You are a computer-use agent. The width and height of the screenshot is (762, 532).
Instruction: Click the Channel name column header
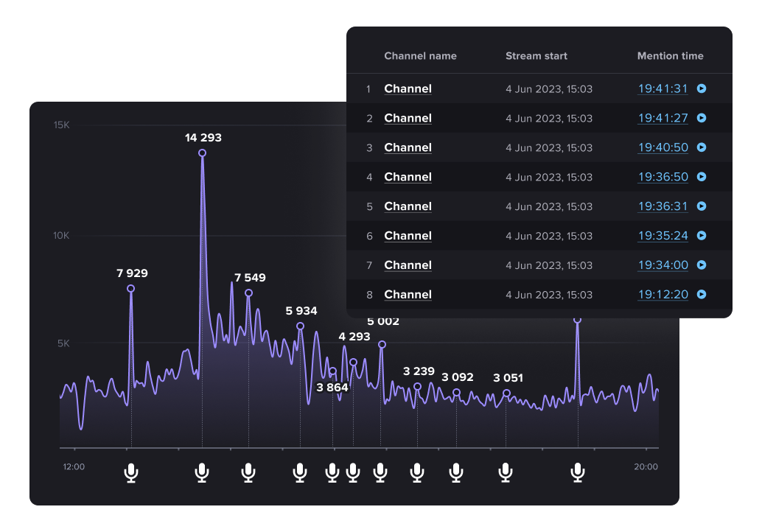(x=420, y=55)
